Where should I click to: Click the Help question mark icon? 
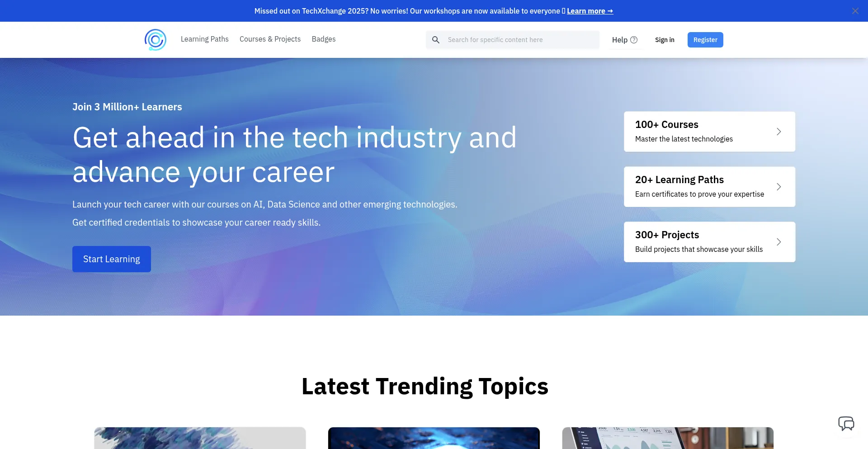634,40
